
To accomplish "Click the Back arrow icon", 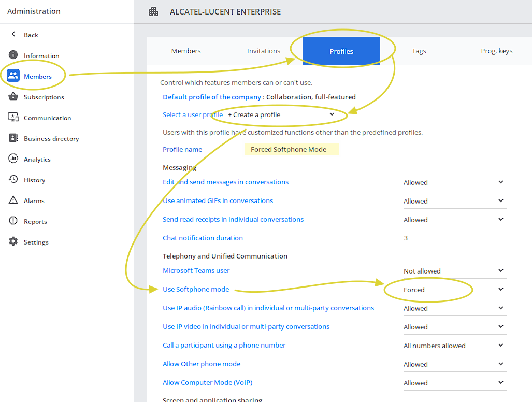I will coord(13,34).
